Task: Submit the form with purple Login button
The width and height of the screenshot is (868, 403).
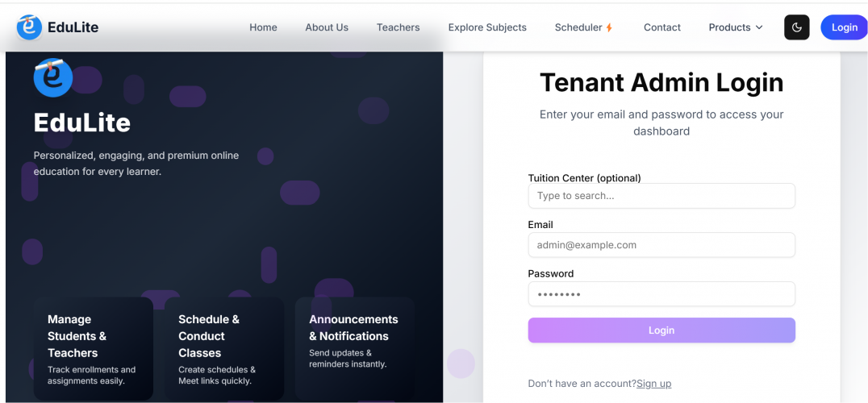Action: click(x=661, y=330)
